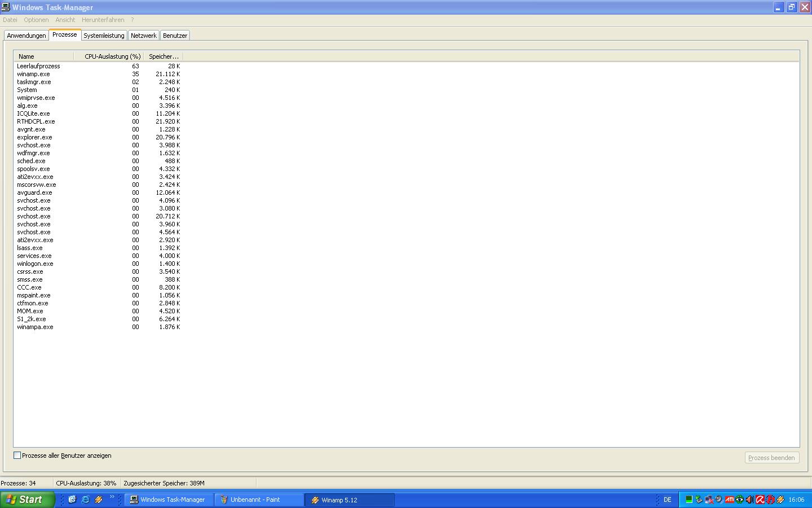Click the Winamp lightning tray icon
812x508 pixels.
pyautogui.click(x=780, y=500)
